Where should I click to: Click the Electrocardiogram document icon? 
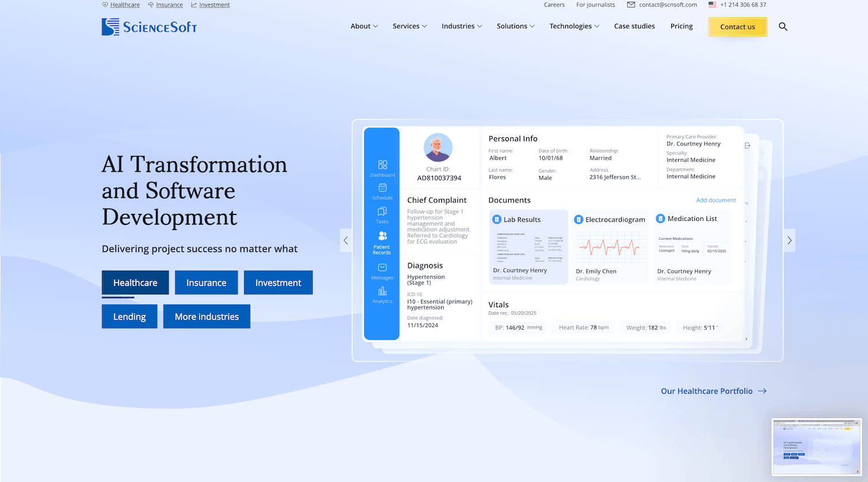coord(578,220)
